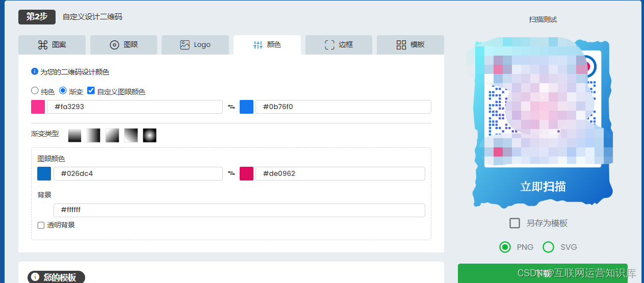Click the 图眼颜色 section label
The height and width of the screenshot is (283, 644).
click(x=51, y=159)
